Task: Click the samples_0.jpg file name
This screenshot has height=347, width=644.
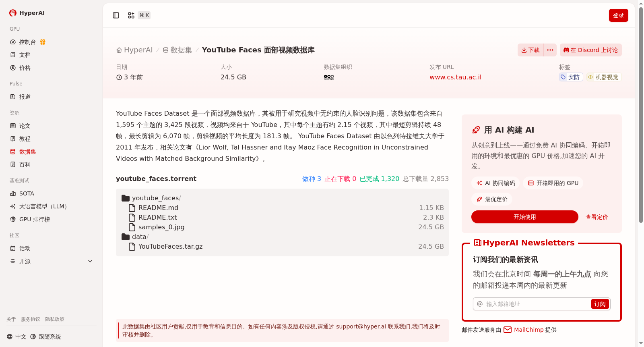Action: 161,227
